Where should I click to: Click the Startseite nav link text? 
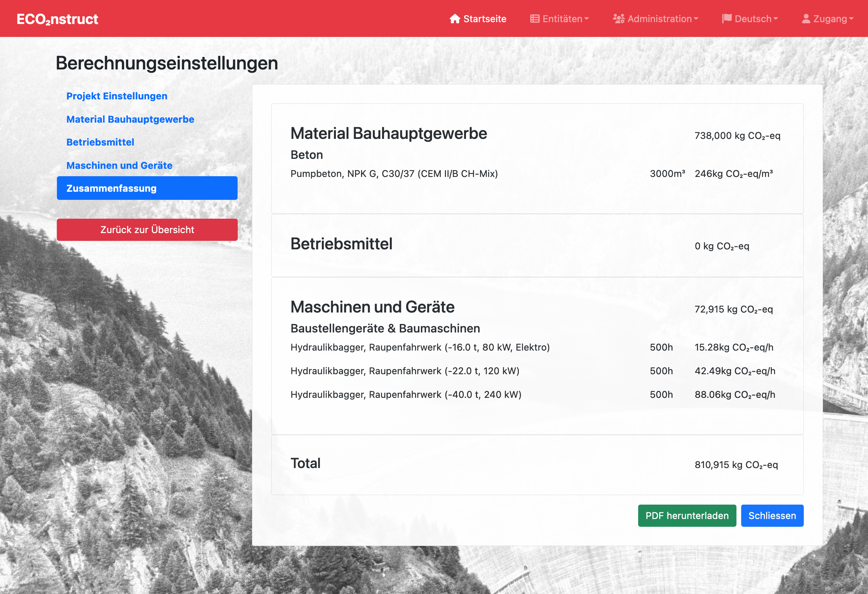[484, 19]
